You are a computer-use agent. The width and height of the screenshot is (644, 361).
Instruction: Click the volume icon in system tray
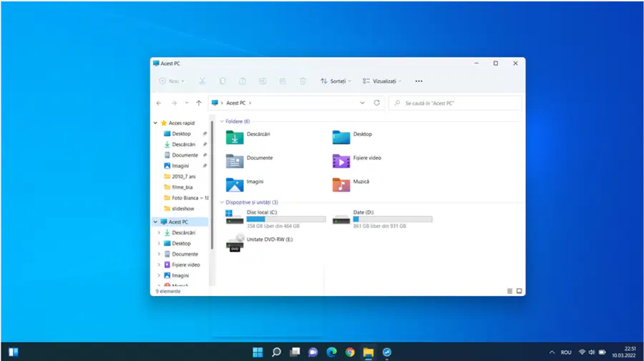[x=592, y=352]
